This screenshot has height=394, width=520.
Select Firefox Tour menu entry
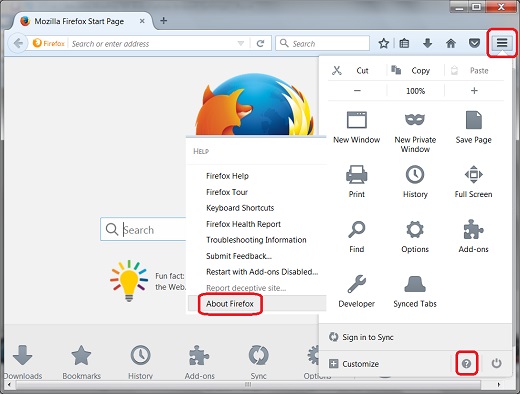pos(227,192)
